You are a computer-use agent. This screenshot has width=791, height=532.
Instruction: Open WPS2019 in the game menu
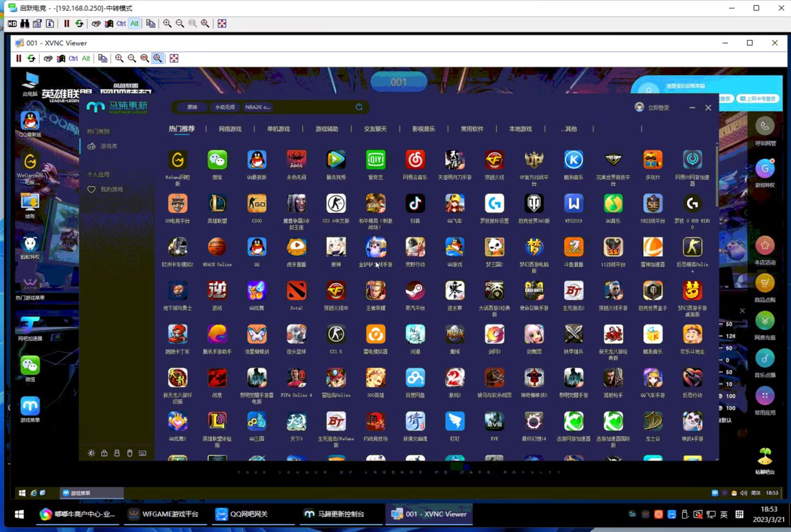[573, 204]
